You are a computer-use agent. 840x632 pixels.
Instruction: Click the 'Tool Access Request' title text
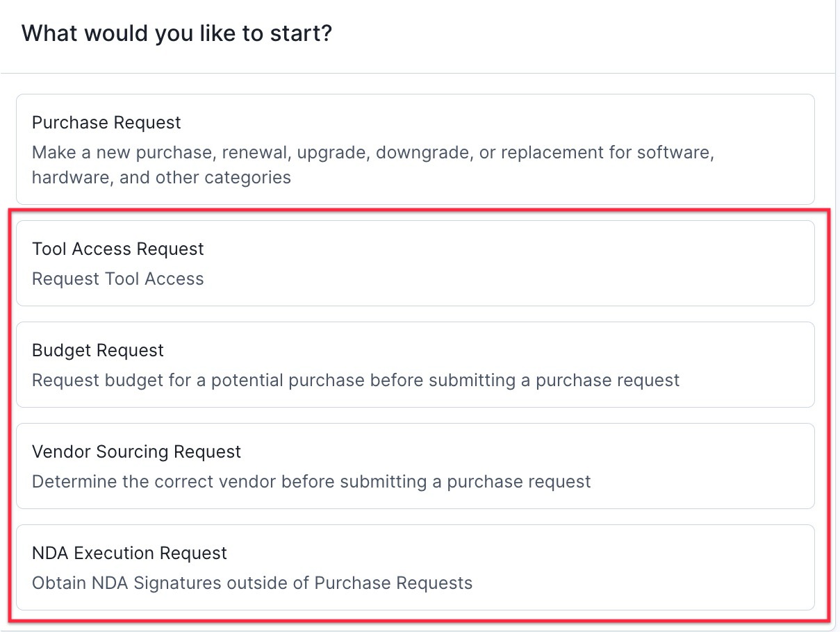[118, 249]
